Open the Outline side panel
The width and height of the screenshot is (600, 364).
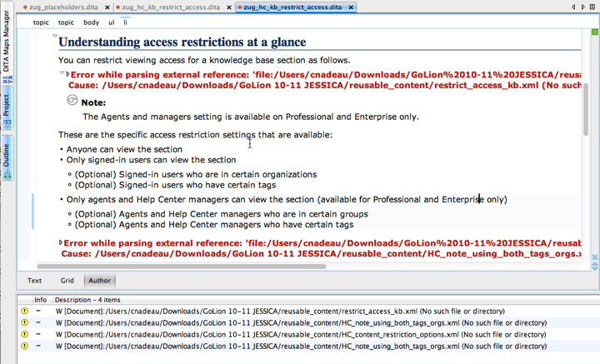[x=7, y=158]
